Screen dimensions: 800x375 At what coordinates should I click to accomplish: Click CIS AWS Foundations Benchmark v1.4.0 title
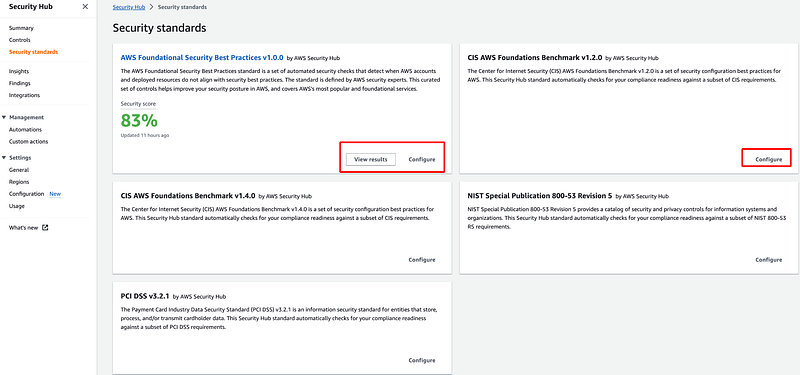click(x=188, y=195)
